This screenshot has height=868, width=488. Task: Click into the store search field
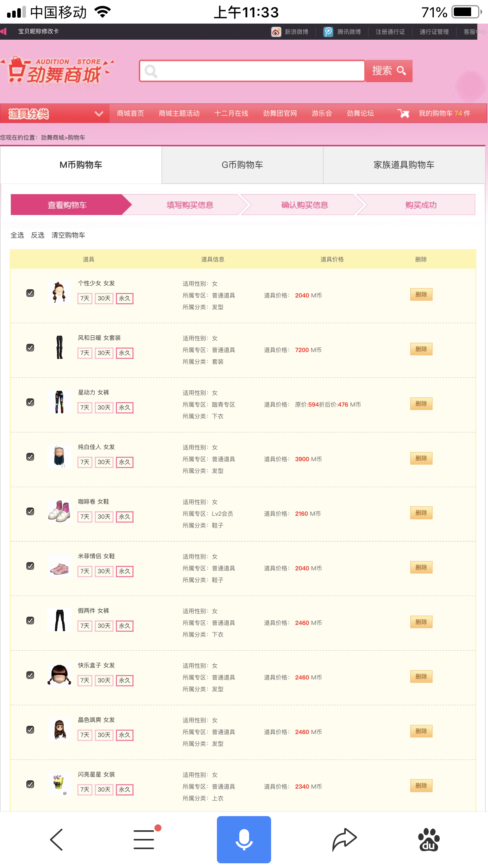[x=252, y=71]
